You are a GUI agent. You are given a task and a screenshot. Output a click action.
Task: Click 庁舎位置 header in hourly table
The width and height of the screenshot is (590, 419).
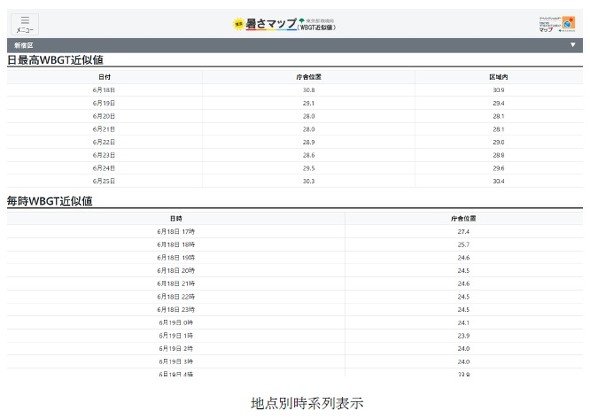pyautogui.click(x=464, y=218)
